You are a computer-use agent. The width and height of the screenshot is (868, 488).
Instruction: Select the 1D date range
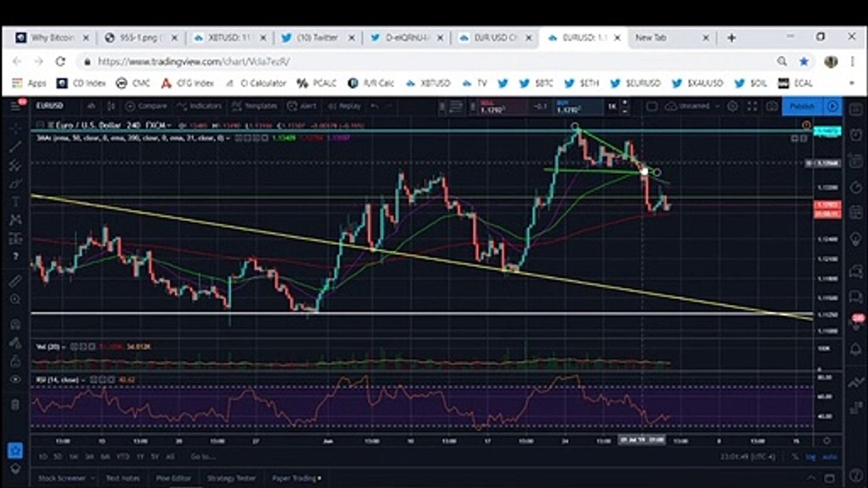click(x=43, y=457)
